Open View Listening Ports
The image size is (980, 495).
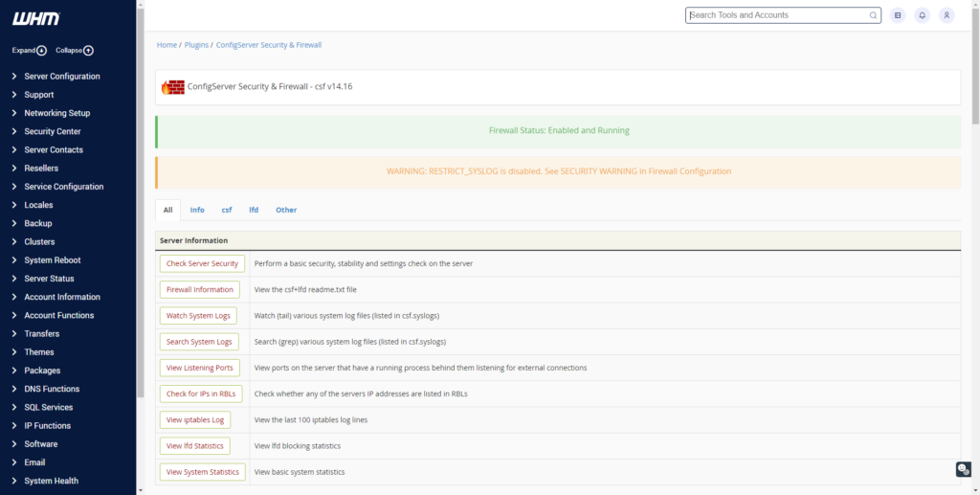click(199, 368)
